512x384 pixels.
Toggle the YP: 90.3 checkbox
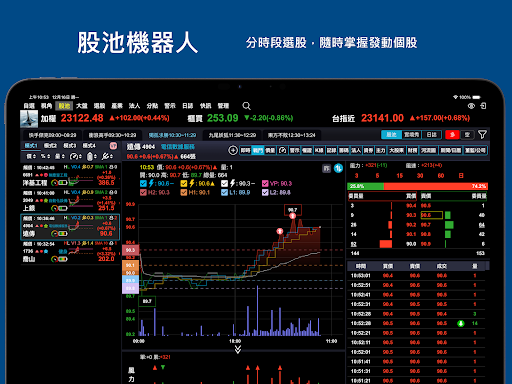(x=265, y=183)
